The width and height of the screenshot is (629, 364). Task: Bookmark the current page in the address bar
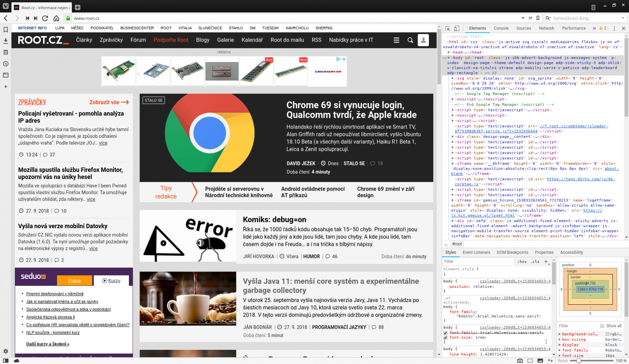[538, 18]
